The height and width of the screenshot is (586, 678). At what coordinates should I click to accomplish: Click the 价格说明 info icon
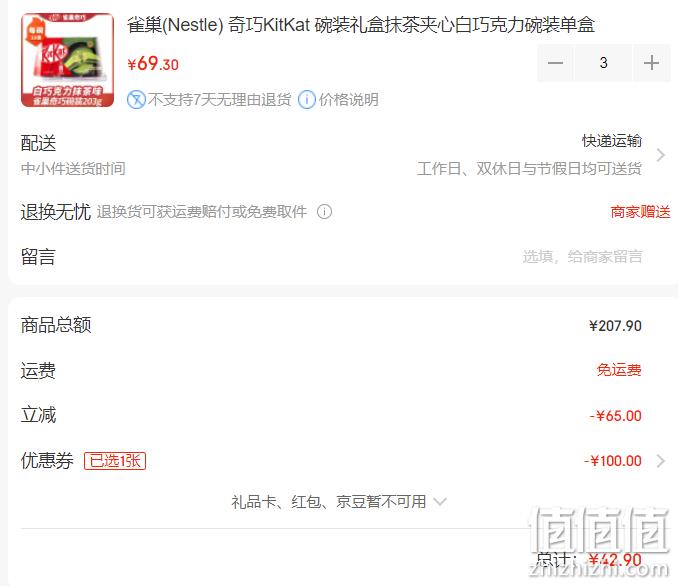307,100
